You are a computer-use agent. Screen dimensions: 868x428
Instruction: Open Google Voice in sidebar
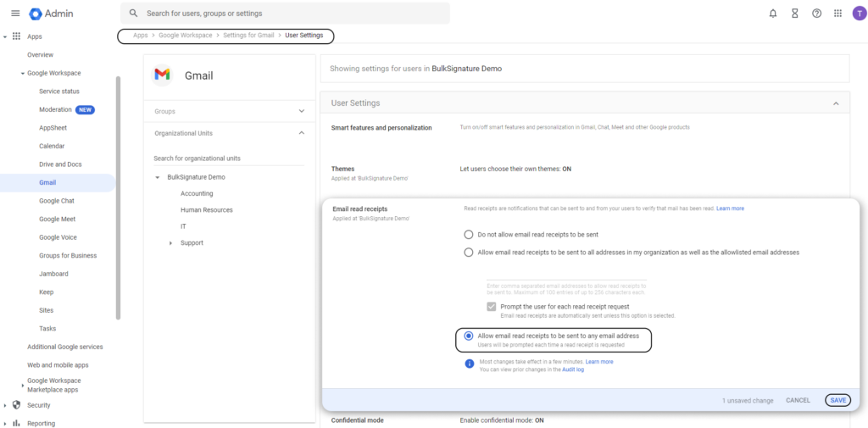coord(58,237)
